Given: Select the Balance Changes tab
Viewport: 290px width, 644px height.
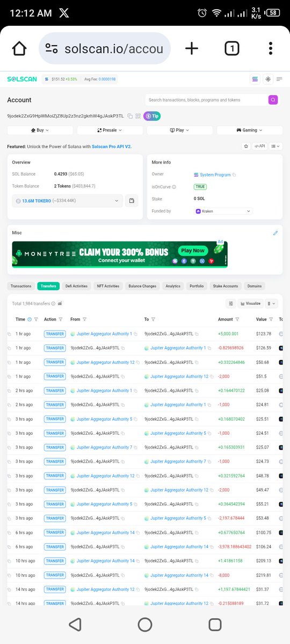Looking at the screenshot, I should (142, 286).
